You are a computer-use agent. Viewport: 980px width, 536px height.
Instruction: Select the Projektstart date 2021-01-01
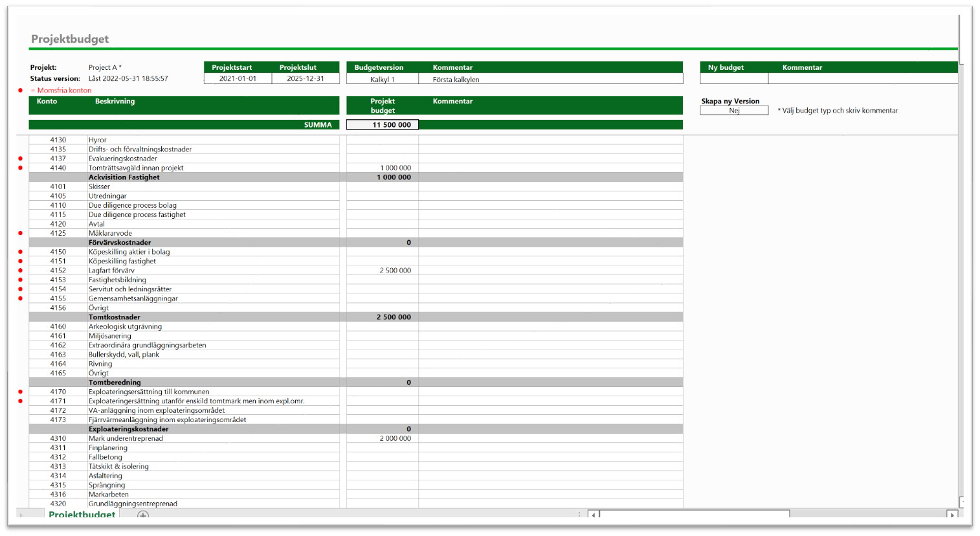pos(238,79)
